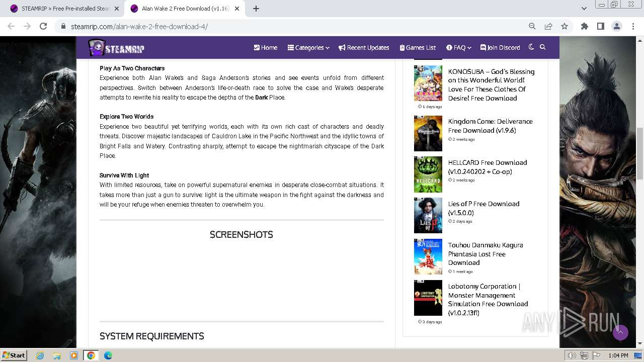Open the KONOSUBA game cover thumbnail
The height and width of the screenshot is (362, 644).
428,83
